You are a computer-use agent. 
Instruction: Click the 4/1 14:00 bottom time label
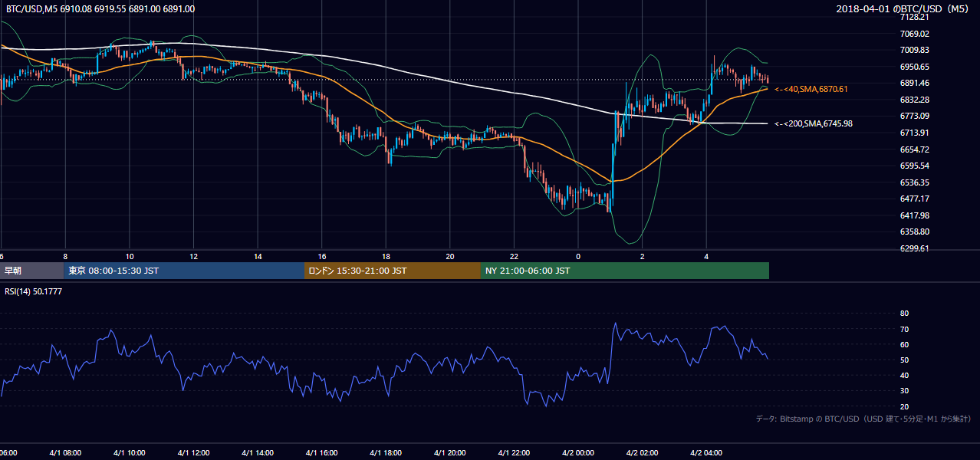(x=257, y=453)
